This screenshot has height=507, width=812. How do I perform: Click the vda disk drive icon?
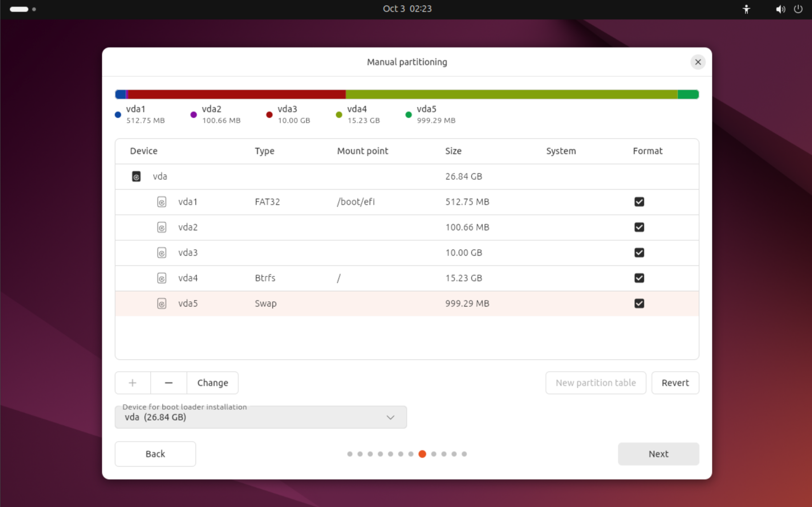136,176
